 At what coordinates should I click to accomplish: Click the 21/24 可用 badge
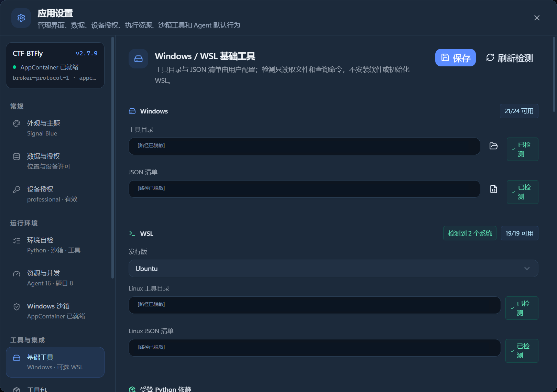tap(519, 111)
